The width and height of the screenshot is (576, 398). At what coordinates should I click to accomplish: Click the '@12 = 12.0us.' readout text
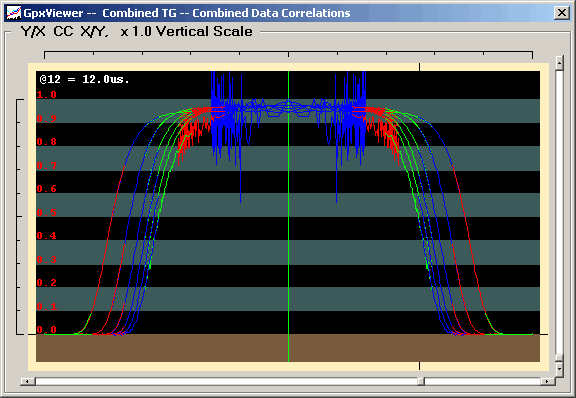pos(84,79)
